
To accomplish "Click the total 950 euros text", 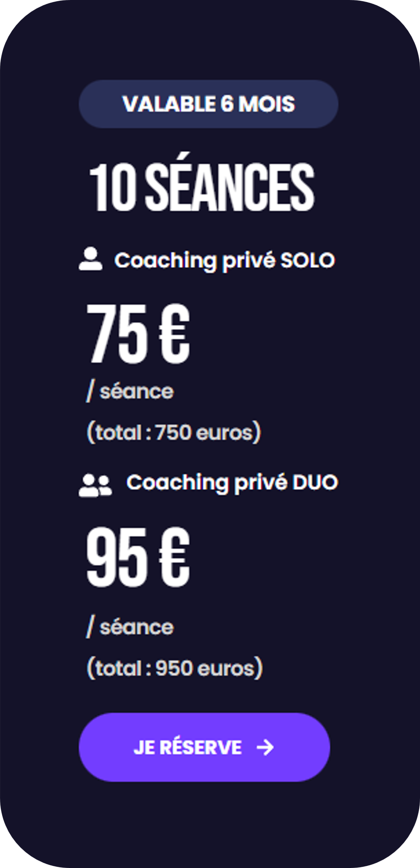I will click(175, 668).
